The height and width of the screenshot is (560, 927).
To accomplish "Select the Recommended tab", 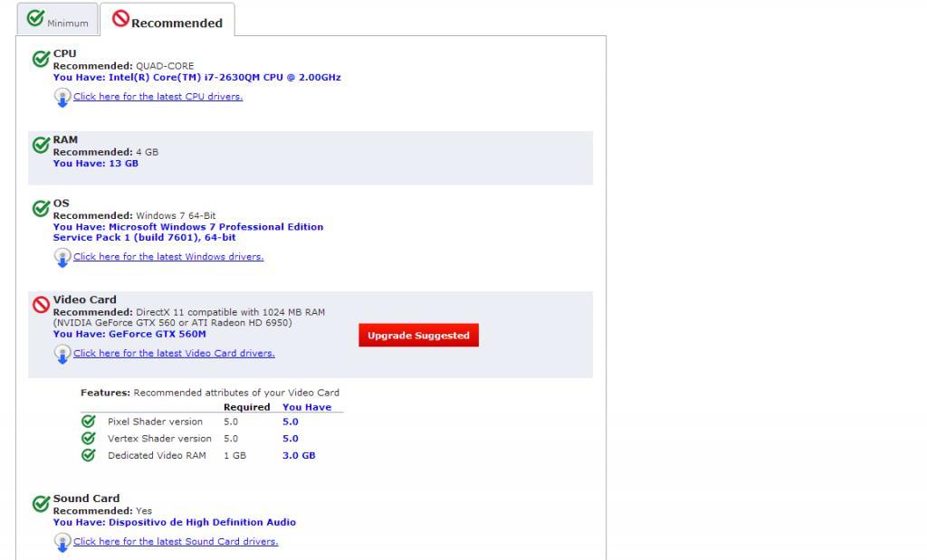I will (x=167, y=19).
